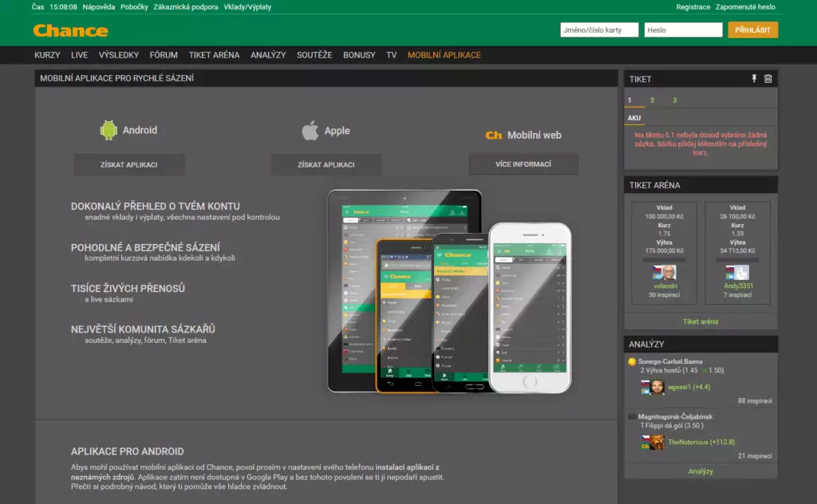Screen dimensions: 817x504
Task: Pin the ticket with the pin icon
Action: click(x=754, y=79)
